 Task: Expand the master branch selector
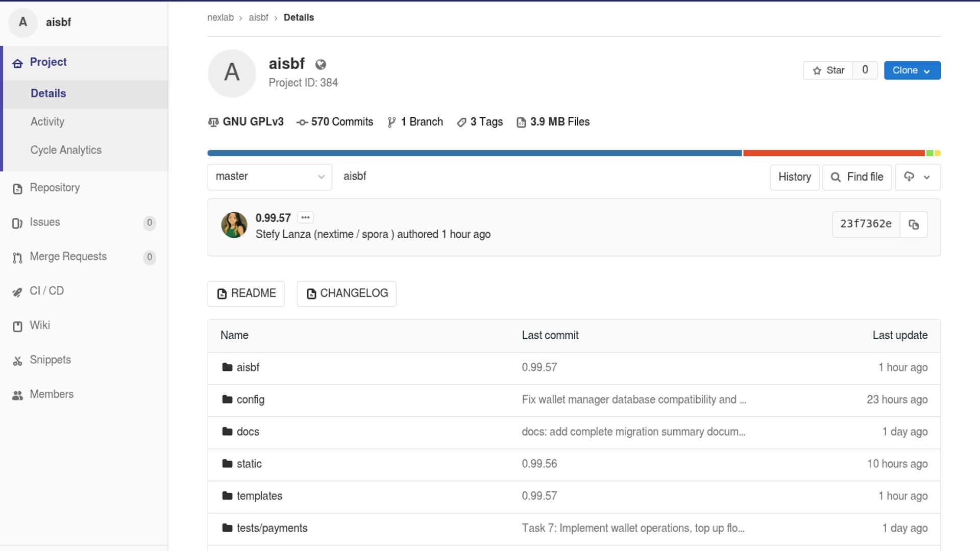click(269, 177)
